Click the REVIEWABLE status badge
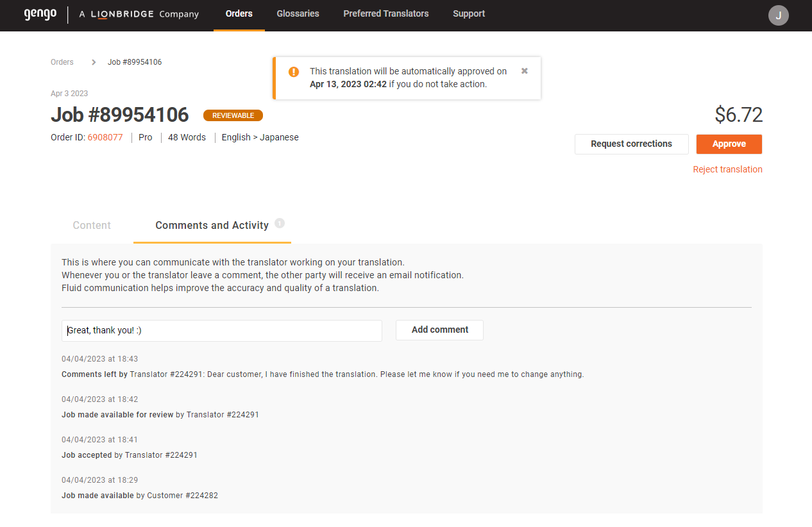Screen dimensions: 812x527 233,115
